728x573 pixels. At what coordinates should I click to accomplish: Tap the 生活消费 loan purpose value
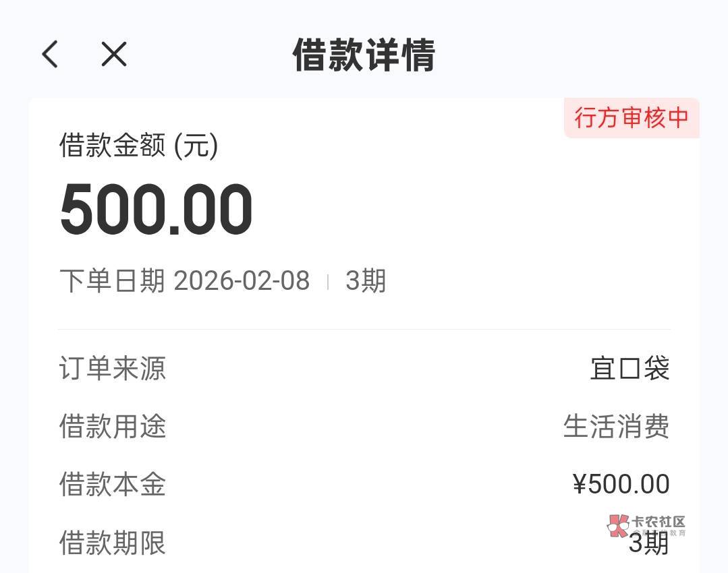pyautogui.click(x=616, y=427)
